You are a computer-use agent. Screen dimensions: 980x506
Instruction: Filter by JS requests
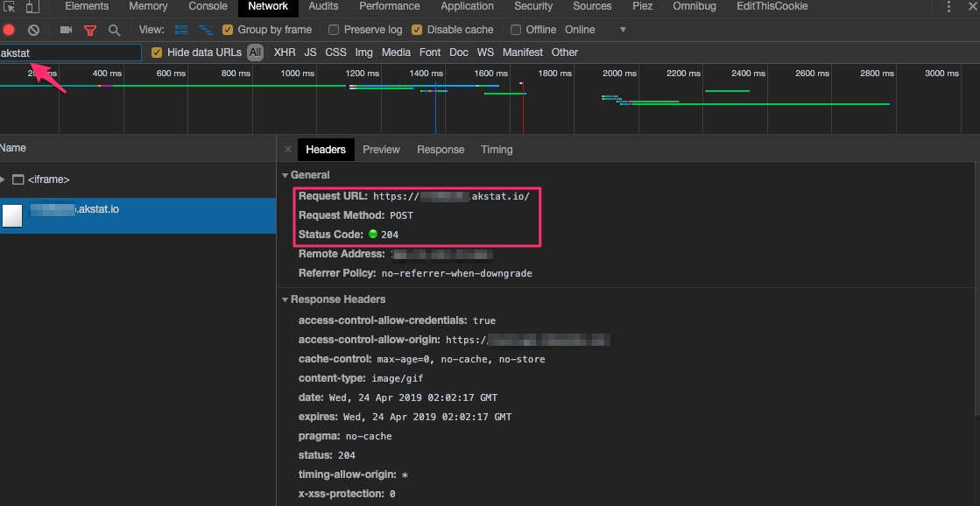coord(310,53)
